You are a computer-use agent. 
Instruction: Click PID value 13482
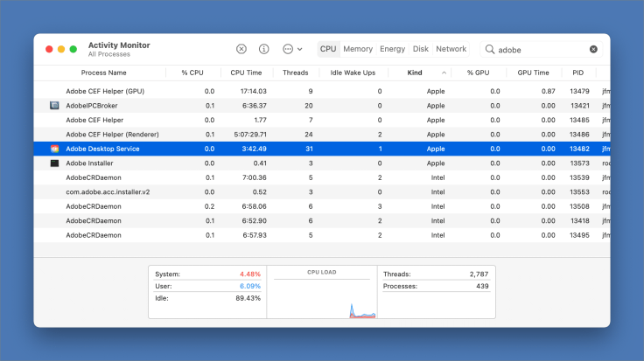579,149
